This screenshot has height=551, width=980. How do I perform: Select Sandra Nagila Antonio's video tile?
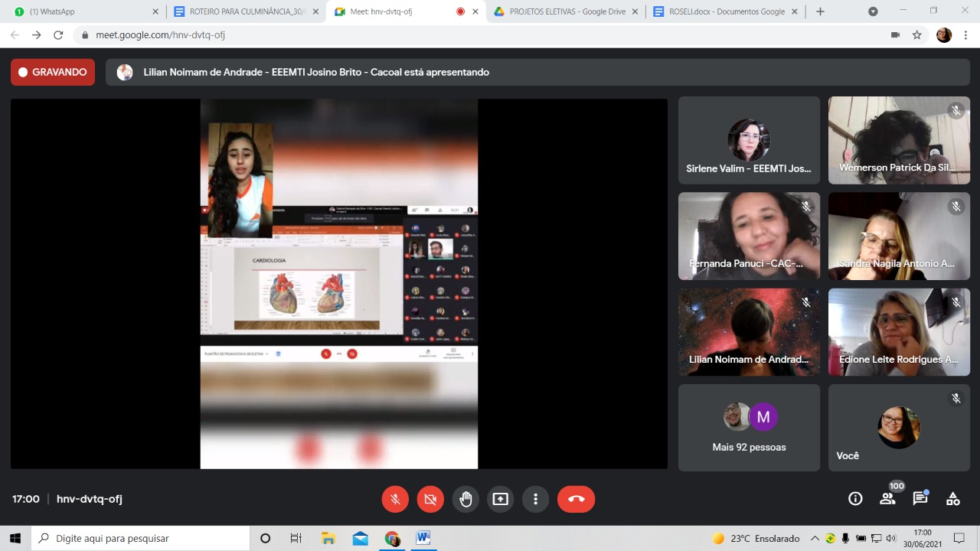point(899,236)
